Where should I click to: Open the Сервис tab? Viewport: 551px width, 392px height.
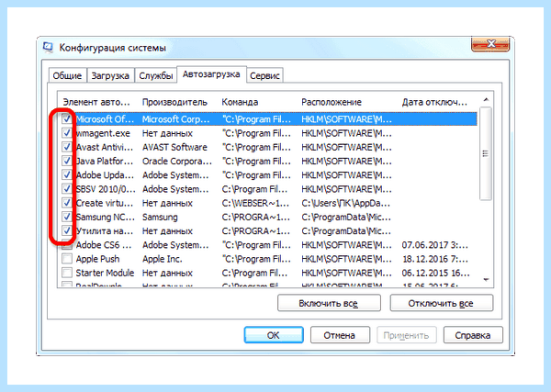pyautogui.click(x=264, y=75)
